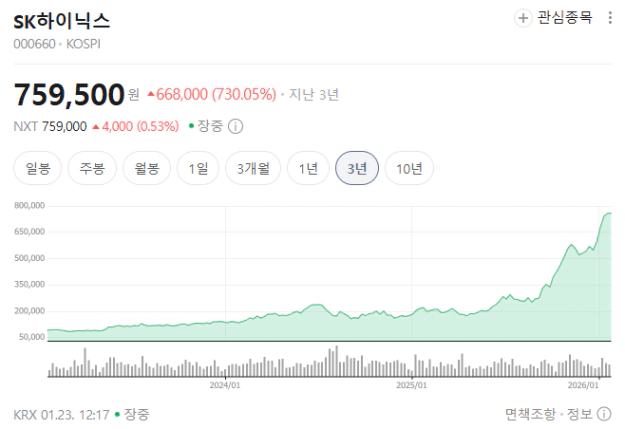Switch chart range to 3개월
Screen dimensions: 625x429
click(251, 168)
